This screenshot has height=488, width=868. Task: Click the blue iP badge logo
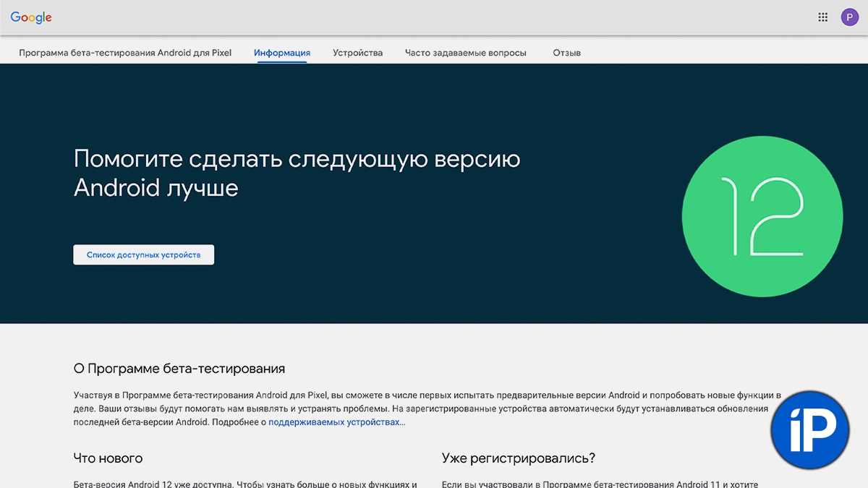coord(809,429)
